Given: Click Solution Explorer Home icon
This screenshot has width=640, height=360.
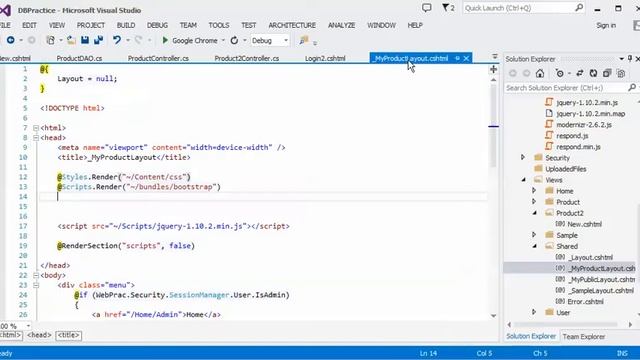Looking at the screenshot, I should tap(540, 73).
